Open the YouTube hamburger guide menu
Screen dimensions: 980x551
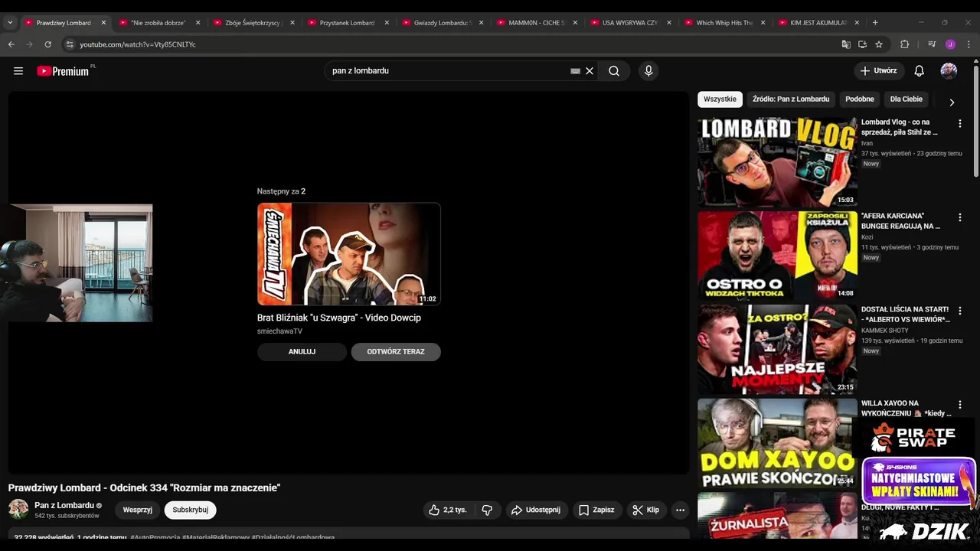coord(18,71)
